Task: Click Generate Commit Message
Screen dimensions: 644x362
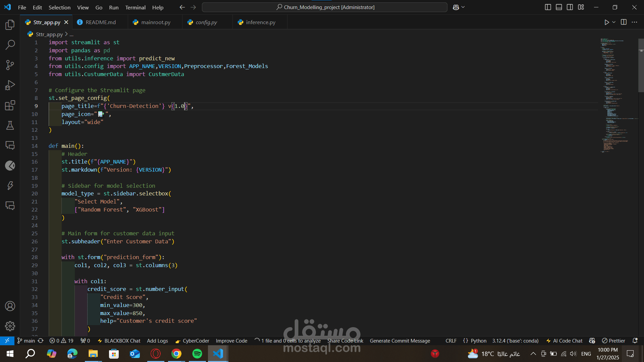Action: pyautogui.click(x=400, y=341)
